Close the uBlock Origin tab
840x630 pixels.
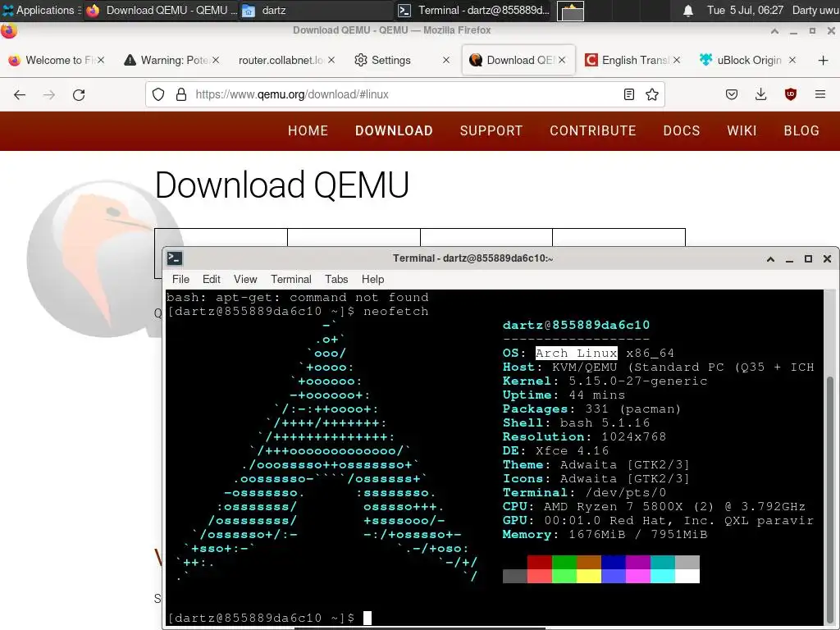tap(792, 60)
